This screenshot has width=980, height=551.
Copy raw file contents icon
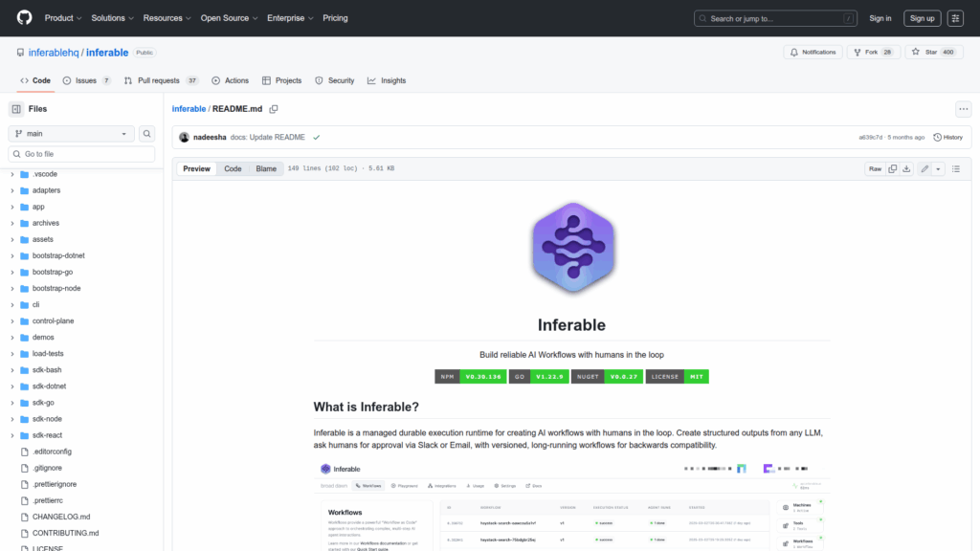point(893,169)
